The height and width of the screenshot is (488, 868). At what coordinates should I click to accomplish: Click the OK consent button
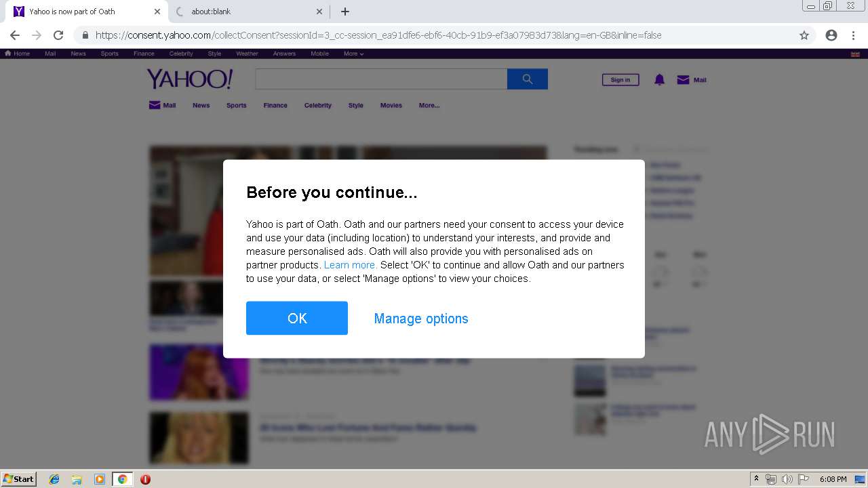[x=297, y=318]
